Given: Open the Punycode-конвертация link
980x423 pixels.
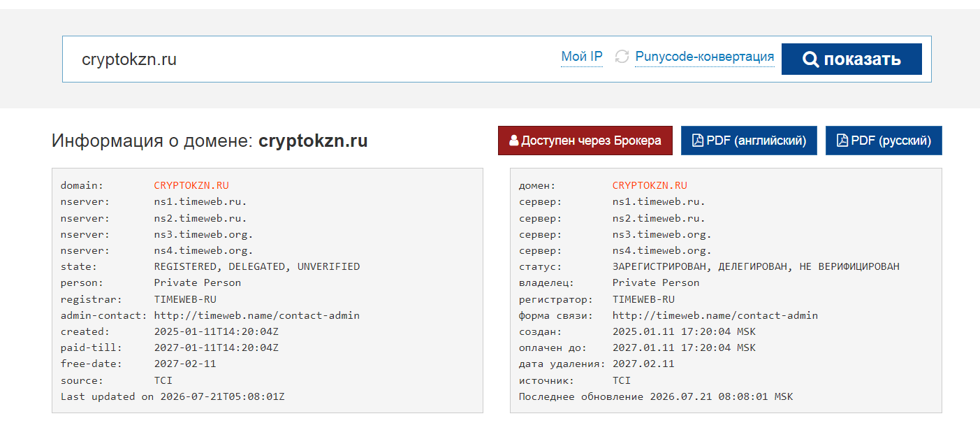Looking at the screenshot, I should (705, 57).
